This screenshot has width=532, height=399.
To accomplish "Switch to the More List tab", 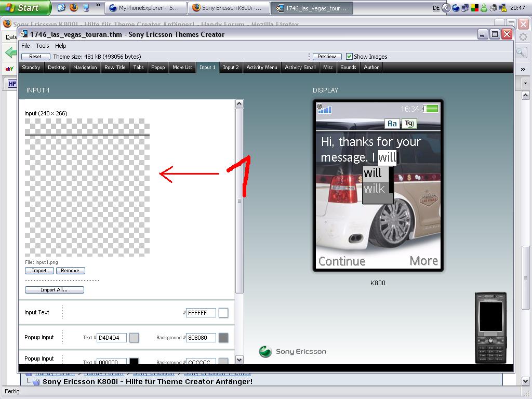I will pos(182,68).
